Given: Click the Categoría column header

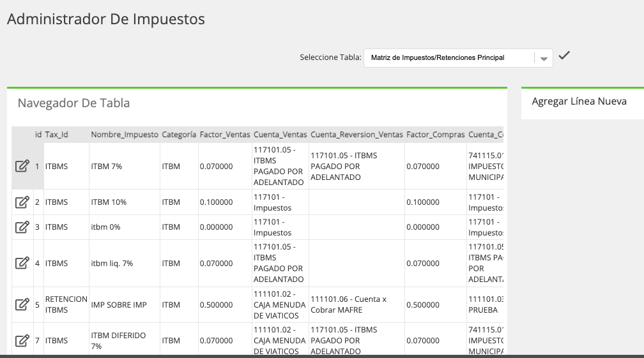Looking at the screenshot, I should [179, 135].
